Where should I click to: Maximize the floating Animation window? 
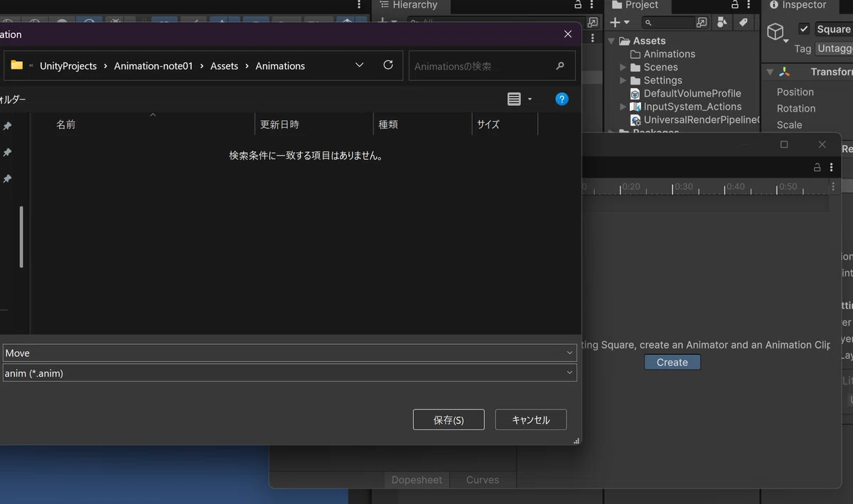pos(784,144)
